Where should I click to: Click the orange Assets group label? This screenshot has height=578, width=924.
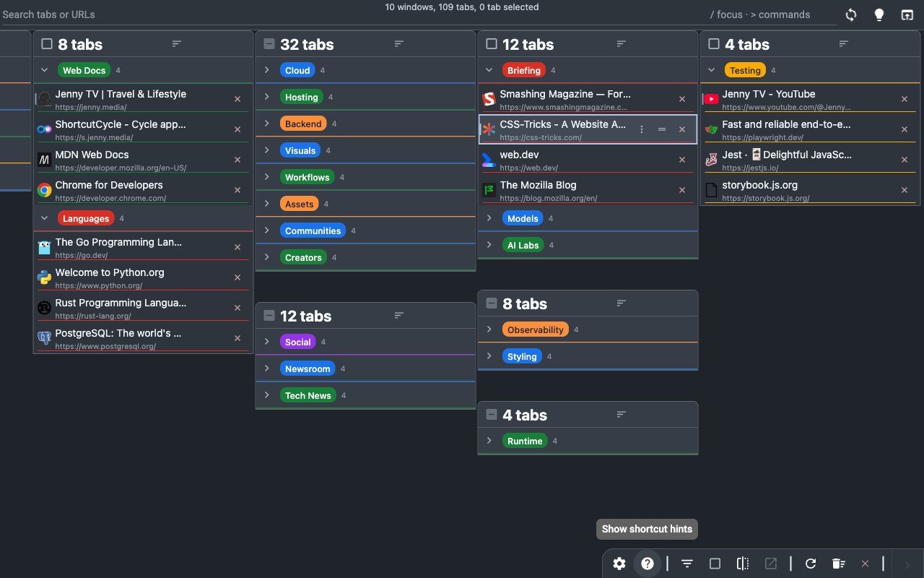pos(300,204)
